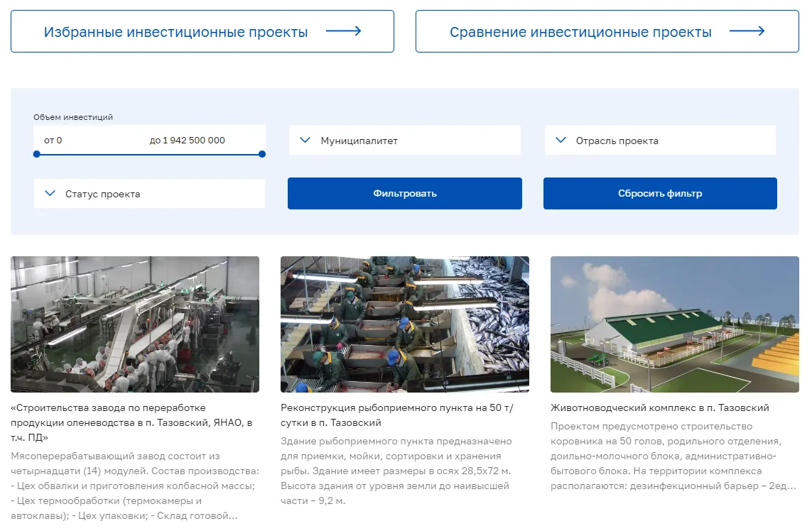The height and width of the screenshot is (531, 812).
Task: Open Избранные инвестиционные проекты section
Action: tap(176, 32)
